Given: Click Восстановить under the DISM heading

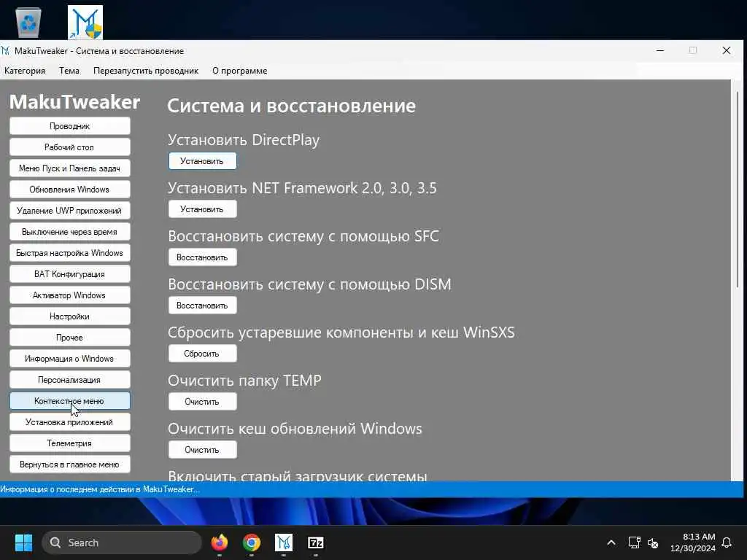Looking at the screenshot, I should tap(202, 306).
